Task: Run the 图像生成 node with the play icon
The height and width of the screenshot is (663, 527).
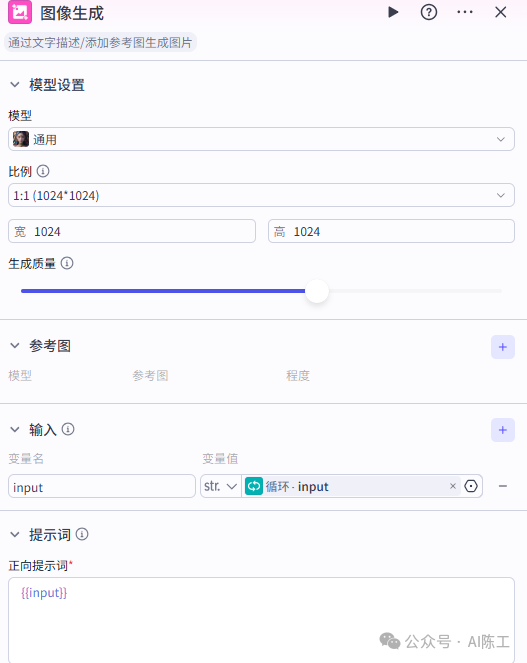Action: tap(393, 12)
